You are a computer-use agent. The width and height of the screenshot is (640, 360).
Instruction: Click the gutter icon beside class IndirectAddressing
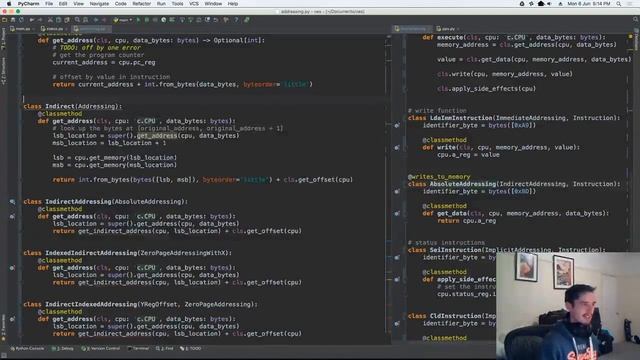click(x=12, y=202)
